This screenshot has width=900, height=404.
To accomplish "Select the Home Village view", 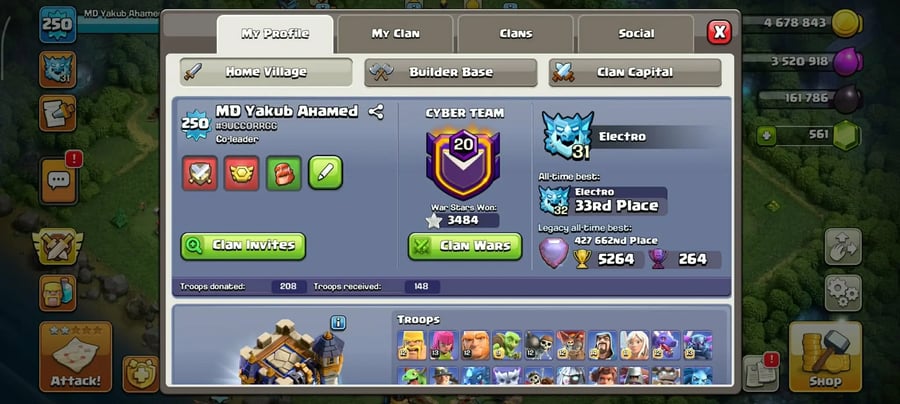I will pos(266,72).
